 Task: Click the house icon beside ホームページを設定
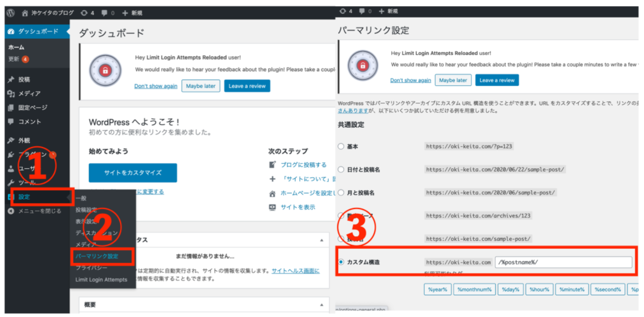point(273,193)
